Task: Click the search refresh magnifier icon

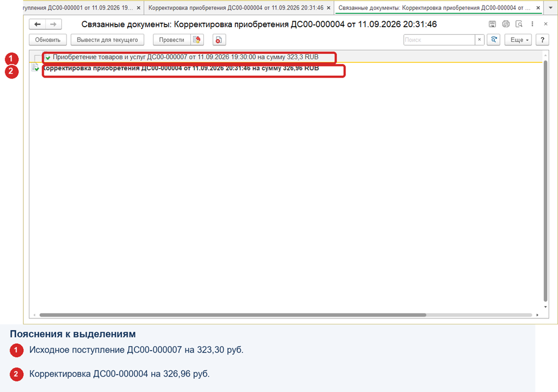Action: 494,40
